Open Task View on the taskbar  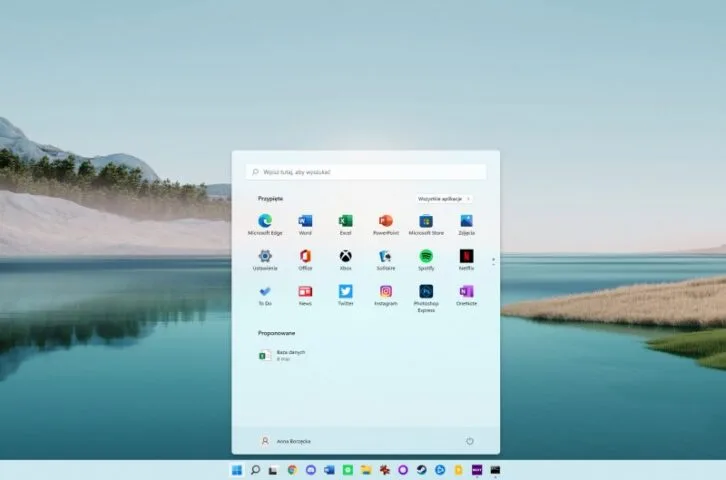(273, 470)
